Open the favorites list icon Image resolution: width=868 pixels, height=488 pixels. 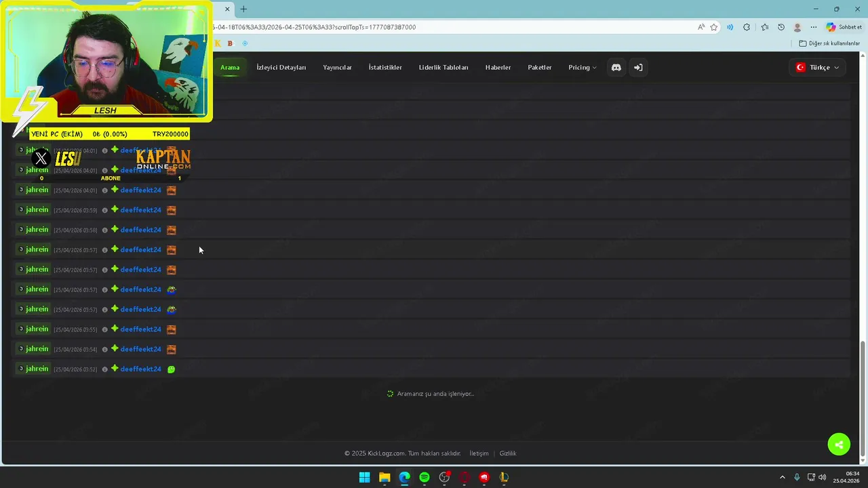pos(764,27)
